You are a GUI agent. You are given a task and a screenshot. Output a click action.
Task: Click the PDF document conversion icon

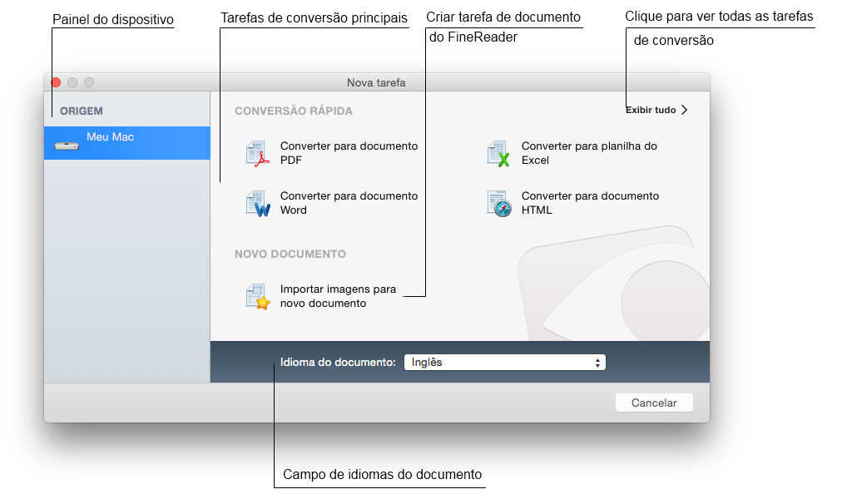(x=258, y=154)
